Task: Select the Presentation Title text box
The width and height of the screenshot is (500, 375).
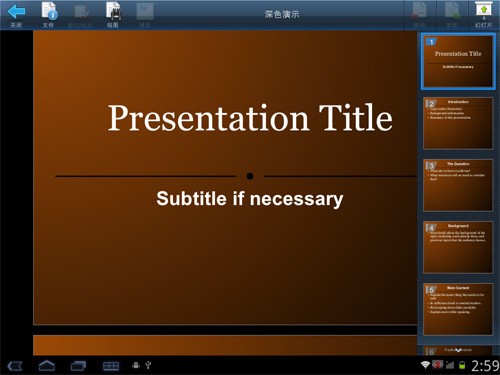Action: pyautogui.click(x=250, y=117)
